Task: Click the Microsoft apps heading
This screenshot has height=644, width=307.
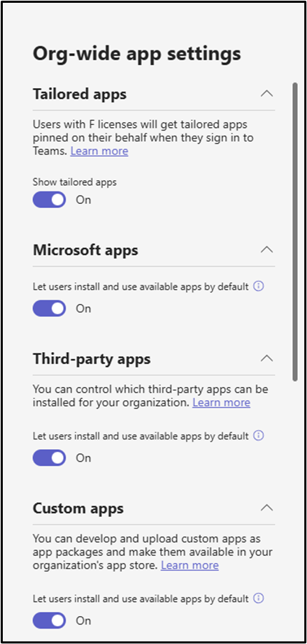Action: click(85, 250)
